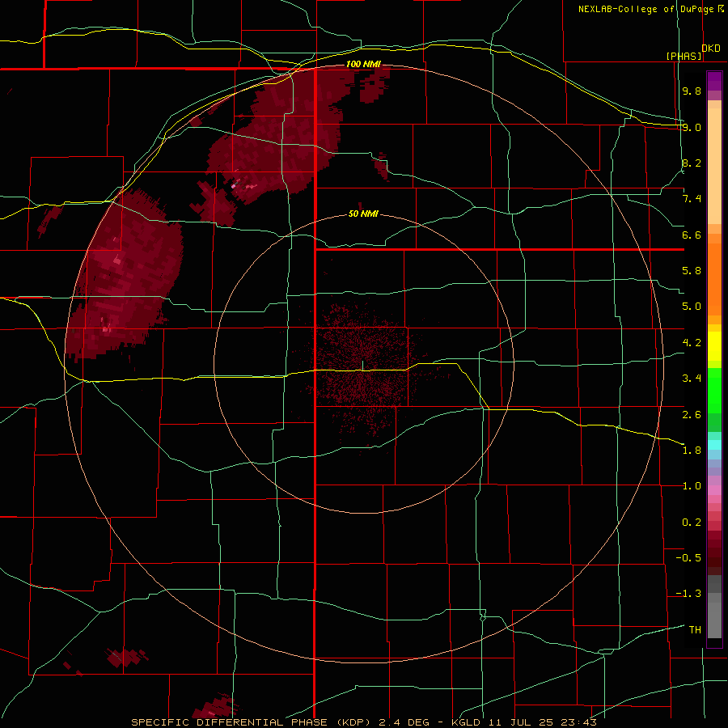Pick the bright green color bar segment
Image resolution: width=728 pixels, height=728 pixels.
pos(714,391)
